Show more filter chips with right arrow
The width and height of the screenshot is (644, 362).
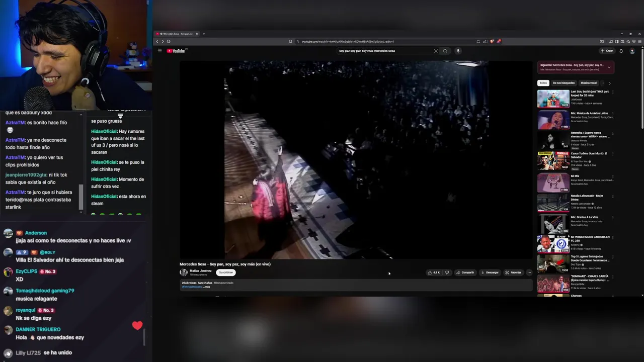pyautogui.click(x=609, y=83)
